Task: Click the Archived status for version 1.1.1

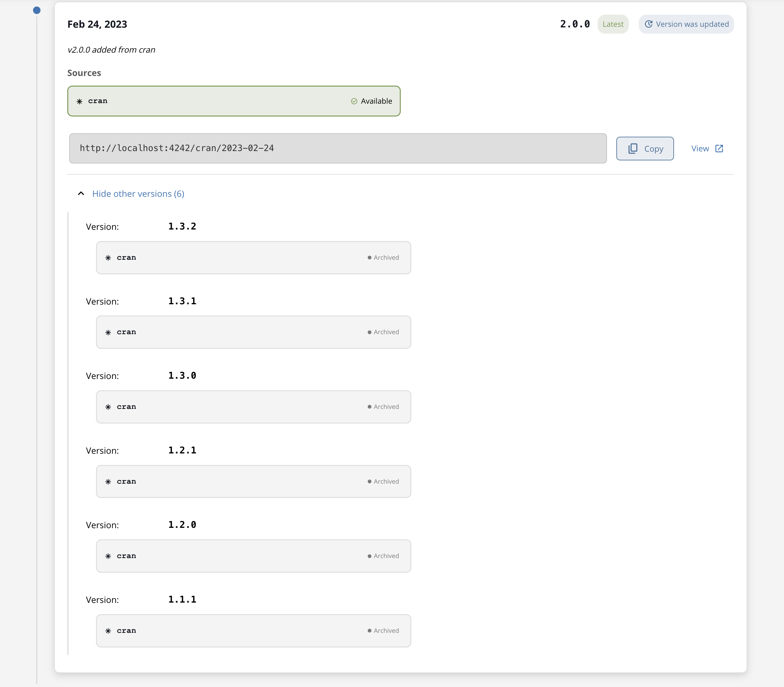Action: [383, 631]
